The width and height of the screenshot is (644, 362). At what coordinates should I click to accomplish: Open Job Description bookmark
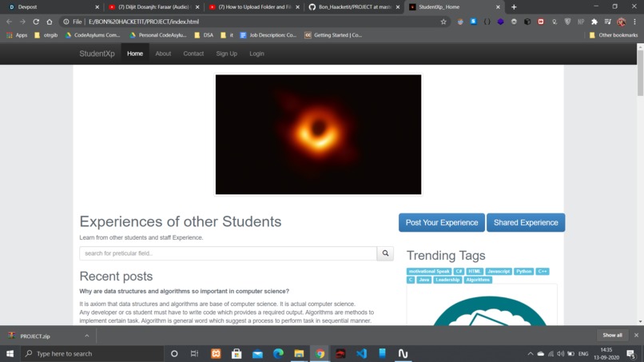(268, 35)
